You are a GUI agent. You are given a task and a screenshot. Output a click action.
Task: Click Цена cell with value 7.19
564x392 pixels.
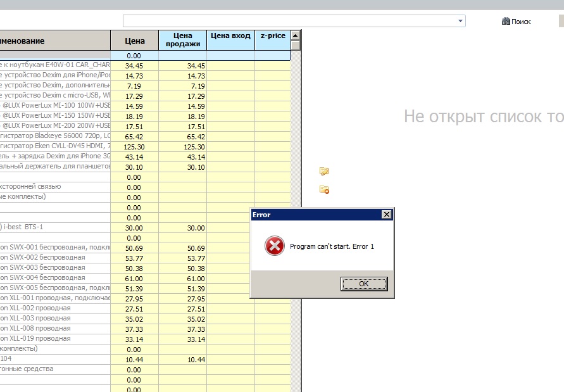point(135,86)
